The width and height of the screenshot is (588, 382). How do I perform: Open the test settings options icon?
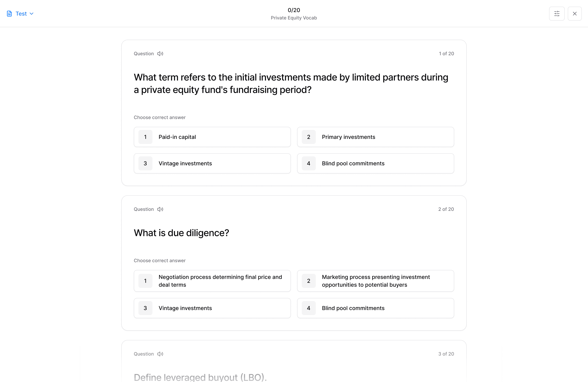(x=557, y=14)
